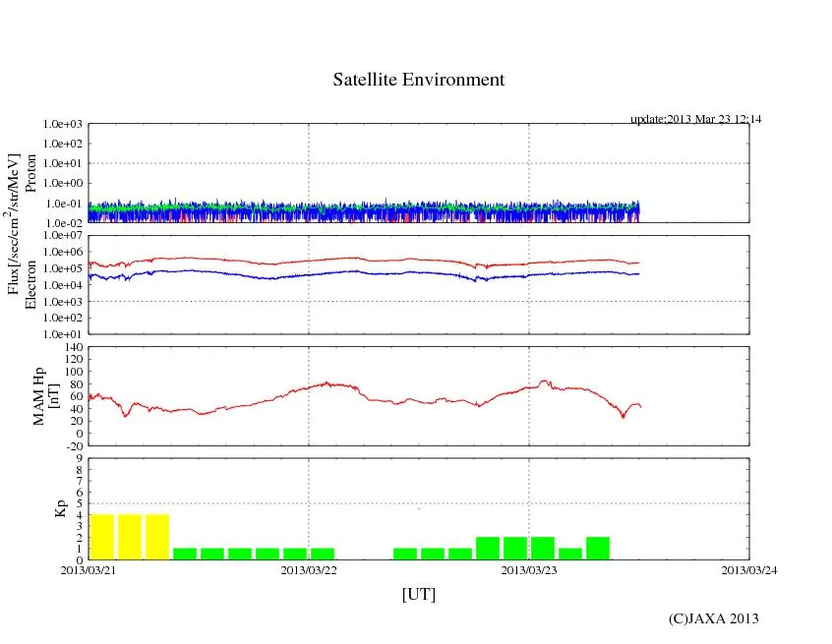
Task: Click the 7 tick on Kp axis
Action: pos(80,481)
